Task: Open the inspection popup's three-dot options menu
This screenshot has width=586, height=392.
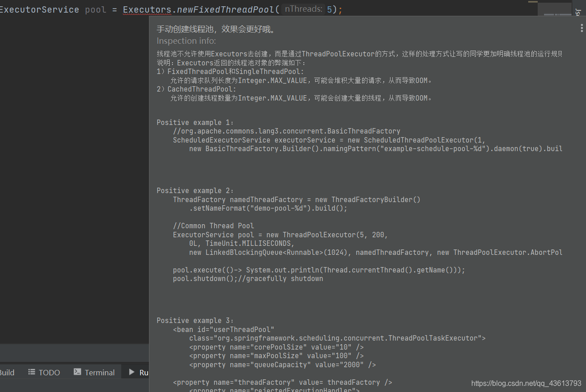Action: coord(582,28)
